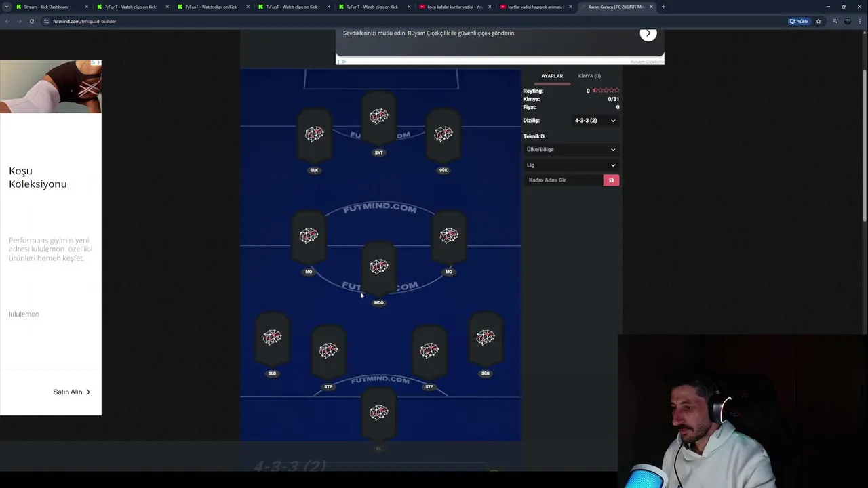Click the Satın Alın ad link
The image size is (868, 488).
(x=72, y=392)
